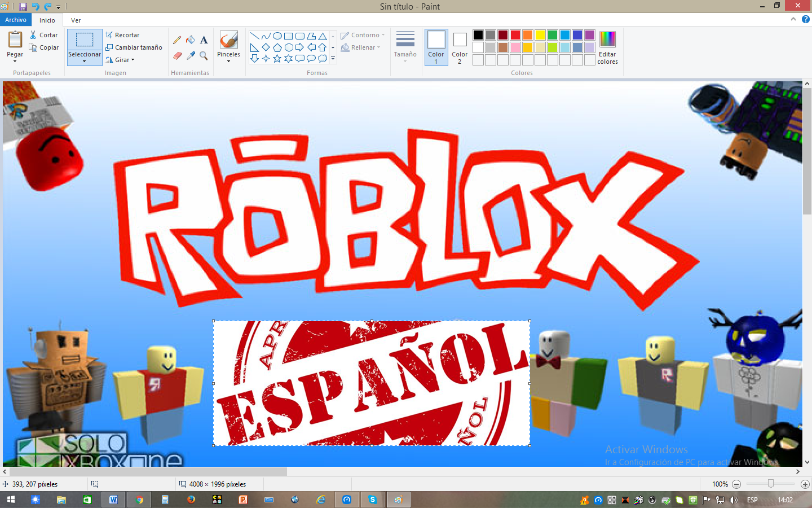
Task: Click Copiar to copy the selection
Action: pyautogui.click(x=44, y=47)
